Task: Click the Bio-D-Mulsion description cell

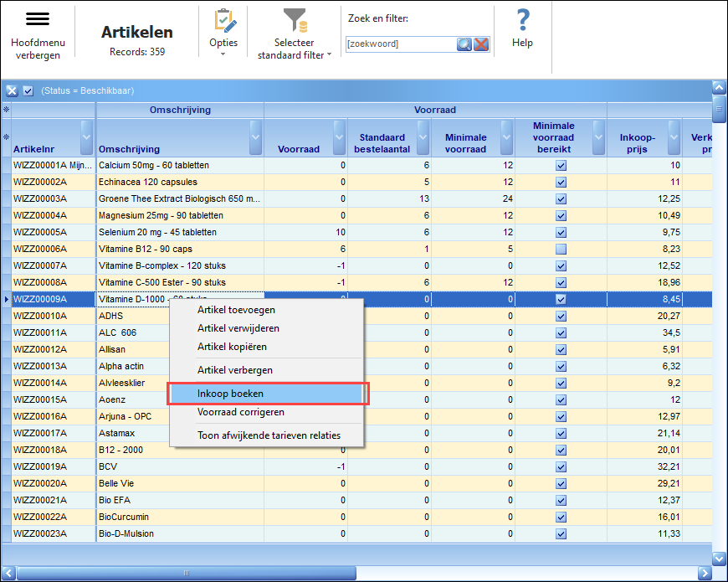Action: (180, 533)
